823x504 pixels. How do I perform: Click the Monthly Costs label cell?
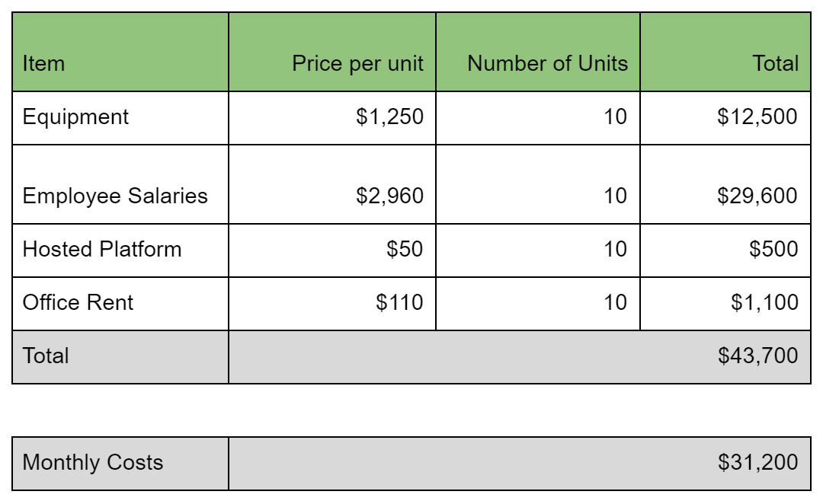[x=120, y=464]
